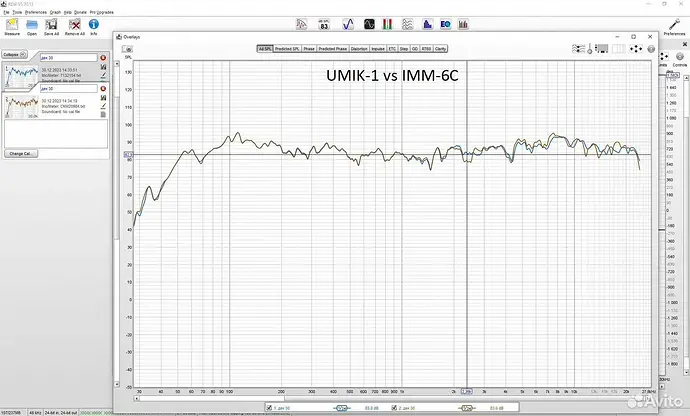This screenshot has width=690, height=416.
Task: Open Limits in main window
Action: click(664, 59)
